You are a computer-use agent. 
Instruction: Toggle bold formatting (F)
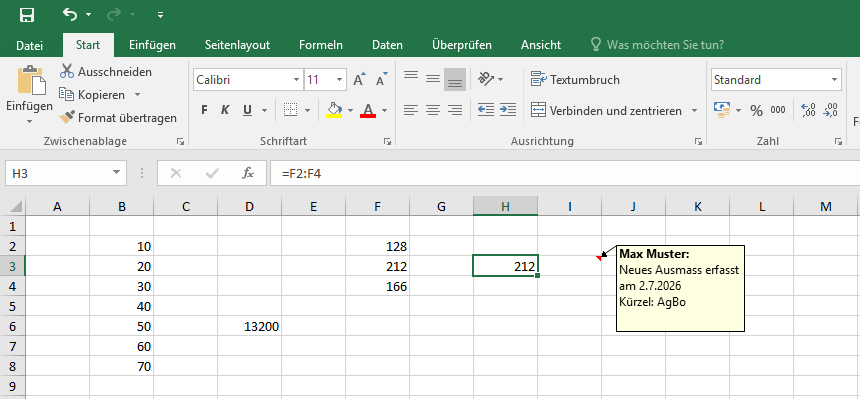coord(205,110)
